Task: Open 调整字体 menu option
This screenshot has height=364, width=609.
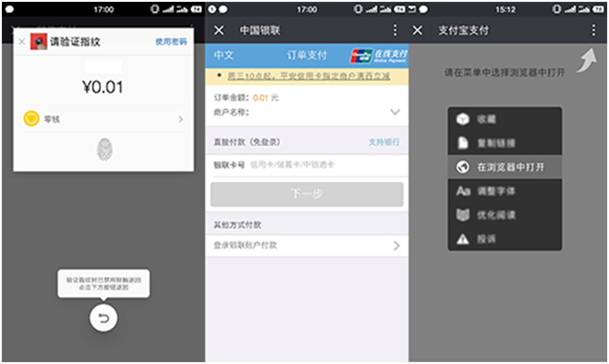Action: 505,191
